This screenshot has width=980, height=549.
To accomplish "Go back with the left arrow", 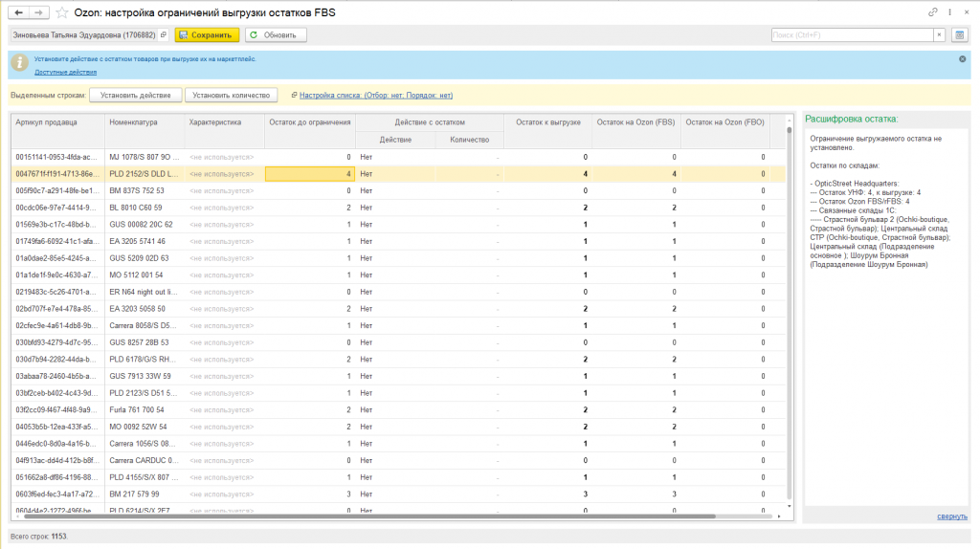I will 19,12.
